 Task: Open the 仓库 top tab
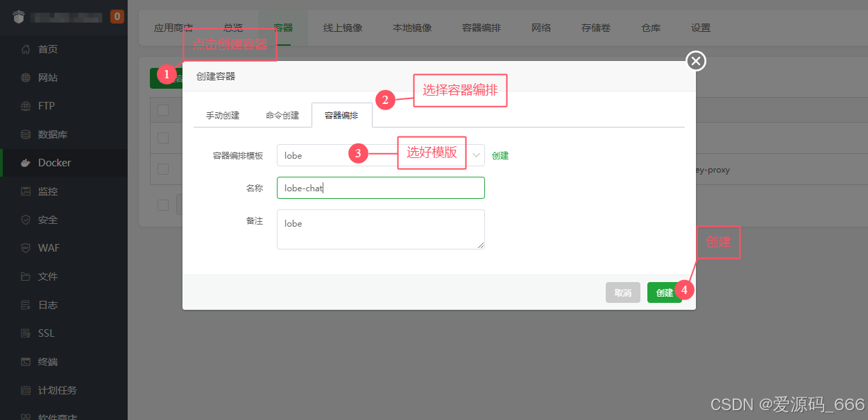(651, 28)
